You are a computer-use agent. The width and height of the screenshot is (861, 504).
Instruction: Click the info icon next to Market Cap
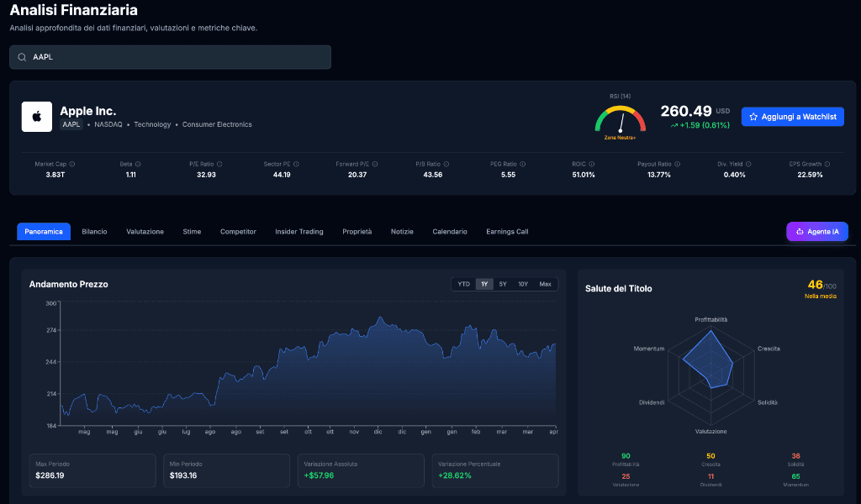72,165
